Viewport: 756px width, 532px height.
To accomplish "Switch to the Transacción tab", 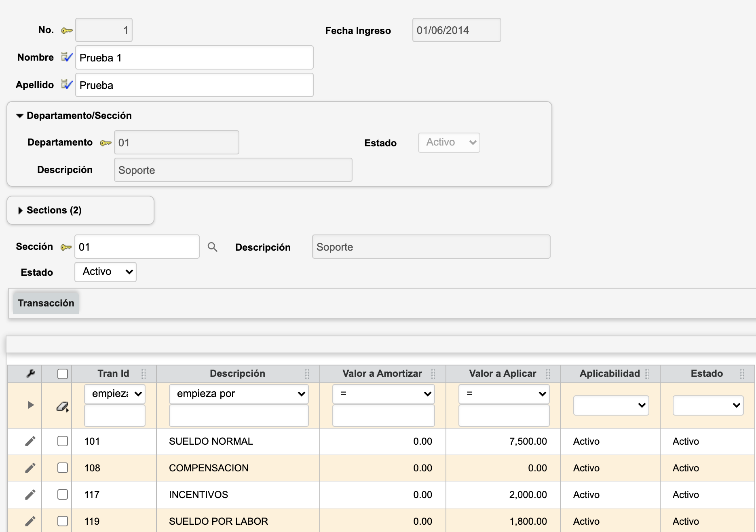I will 46,303.
